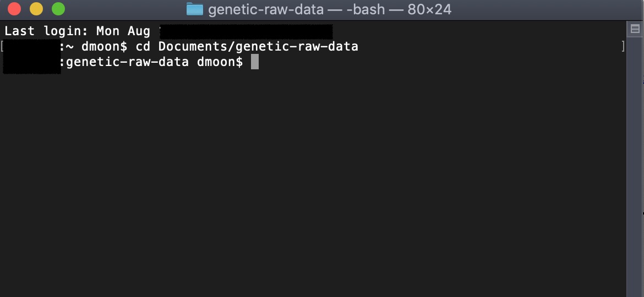The width and height of the screenshot is (644, 297).
Task: Click the genetic-raw-data dmoon$ prompt on the last line
Action: [x=155, y=62]
